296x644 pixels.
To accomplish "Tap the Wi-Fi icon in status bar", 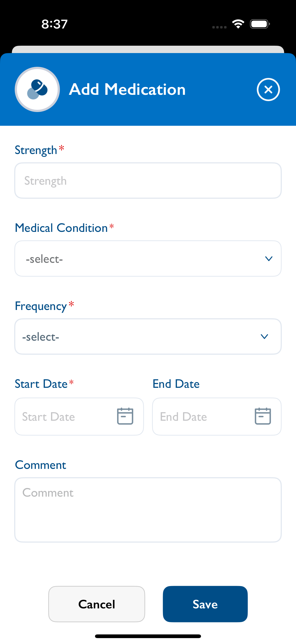I will pos(238,24).
